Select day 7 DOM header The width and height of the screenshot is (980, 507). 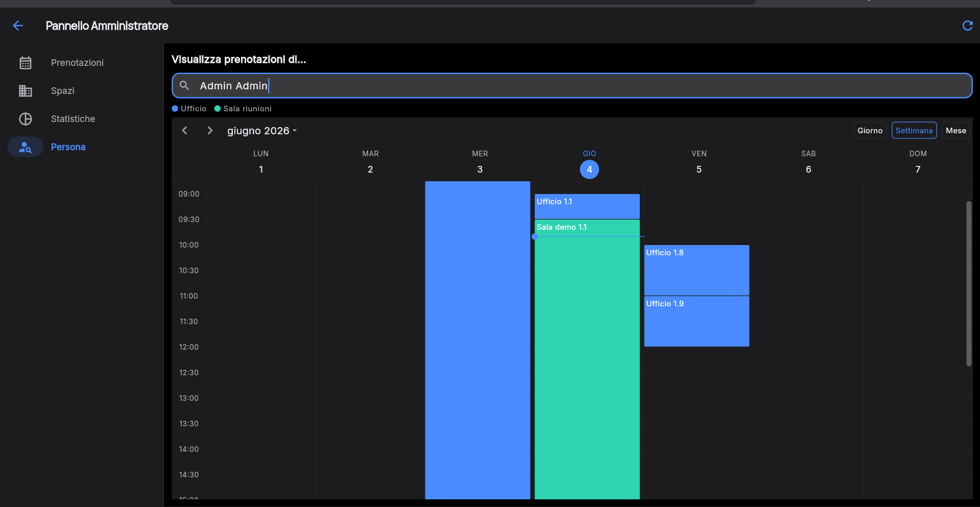click(918, 162)
